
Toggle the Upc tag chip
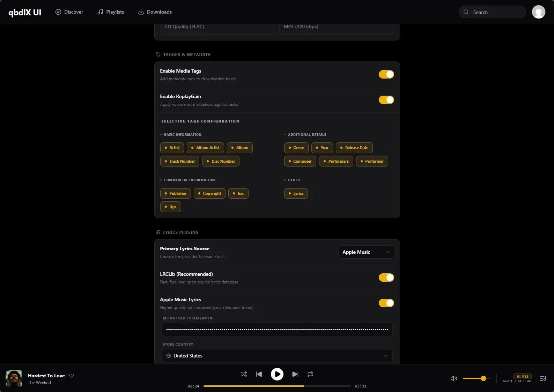pyautogui.click(x=170, y=207)
